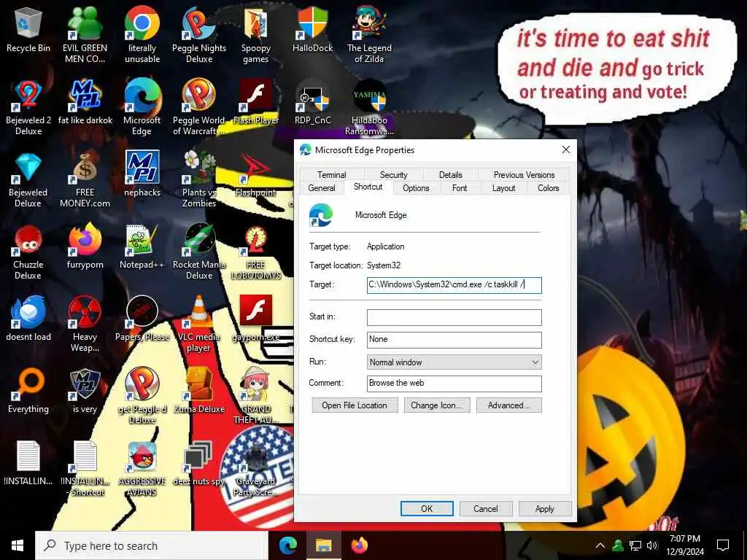Cancel the Microsoft Edge Properties dialog
747x560 pixels.
(485, 508)
